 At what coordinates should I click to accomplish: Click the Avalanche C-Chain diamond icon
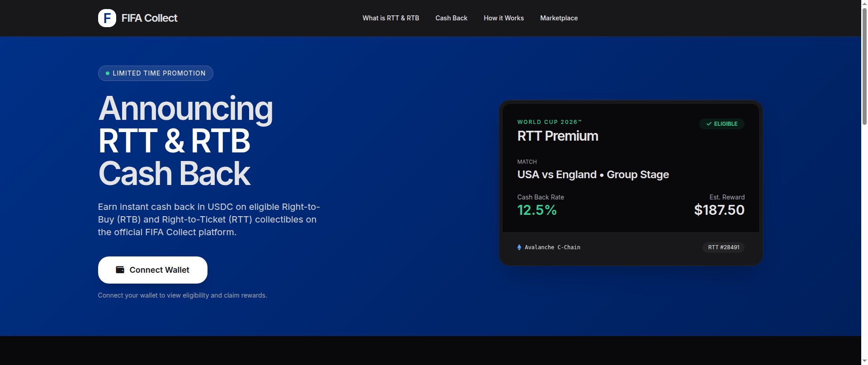(519, 247)
